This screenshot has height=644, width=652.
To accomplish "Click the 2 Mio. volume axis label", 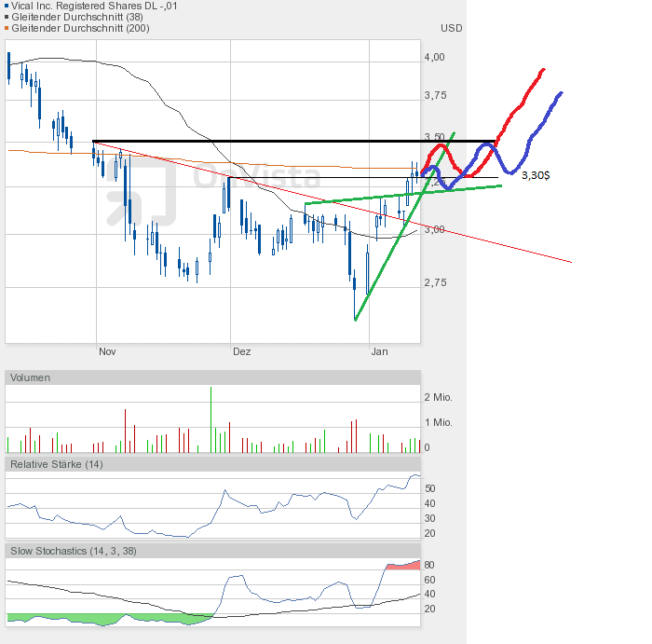I will click(x=438, y=397).
